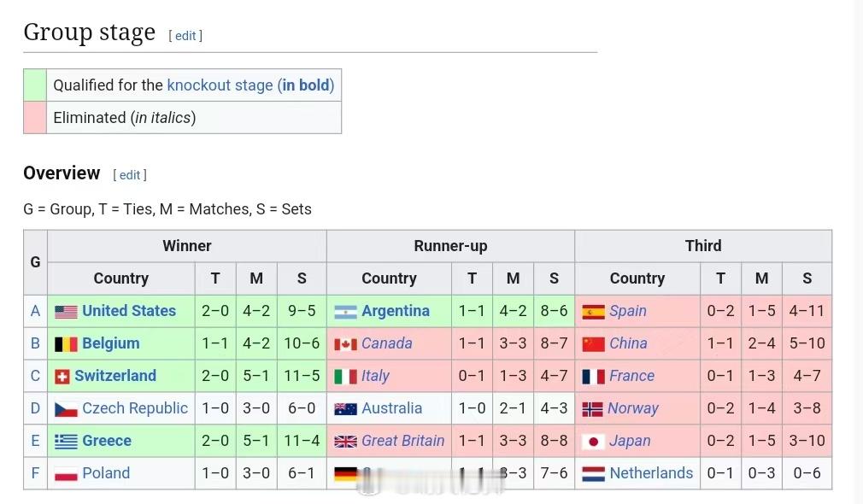The width and height of the screenshot is (863, 504).
Task: Edit the Overview section
Action: coord(130,175)
